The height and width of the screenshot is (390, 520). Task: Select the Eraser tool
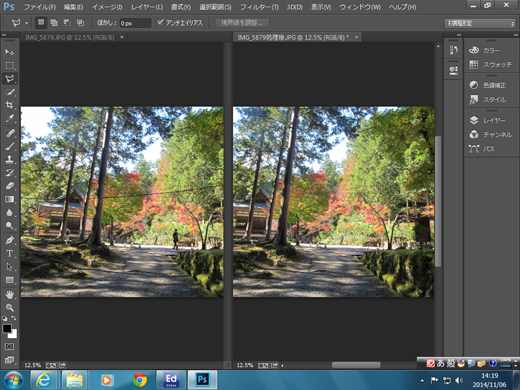pyautogui.click(x=10, y=186)
